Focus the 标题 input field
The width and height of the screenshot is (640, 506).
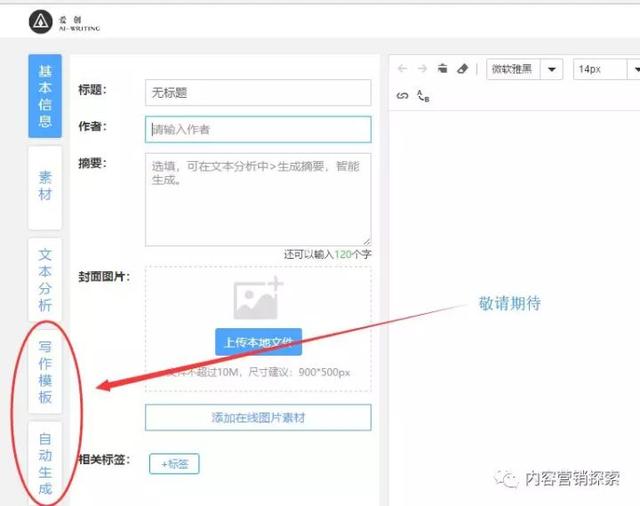point(258,93)
